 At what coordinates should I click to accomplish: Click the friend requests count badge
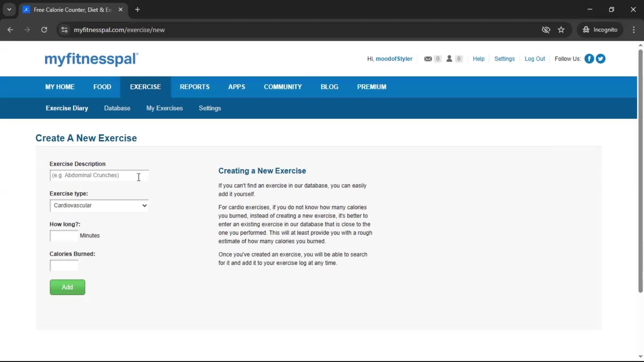click(459, 59)
